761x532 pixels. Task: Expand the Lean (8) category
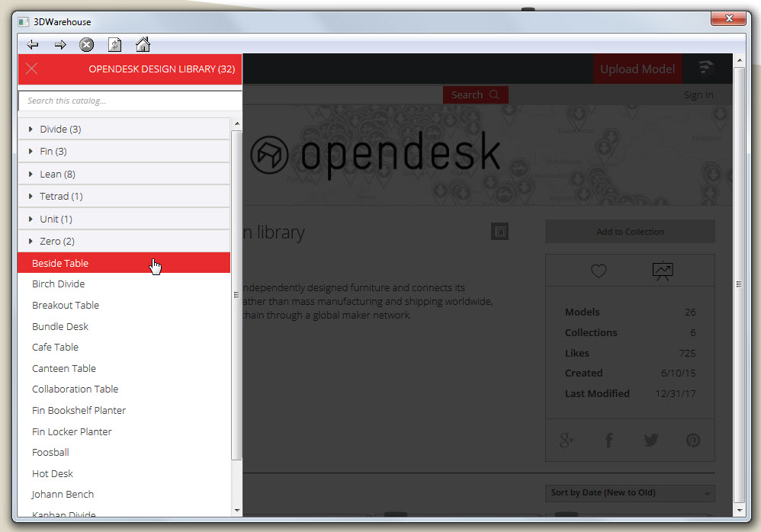click(x=124, y=174)
